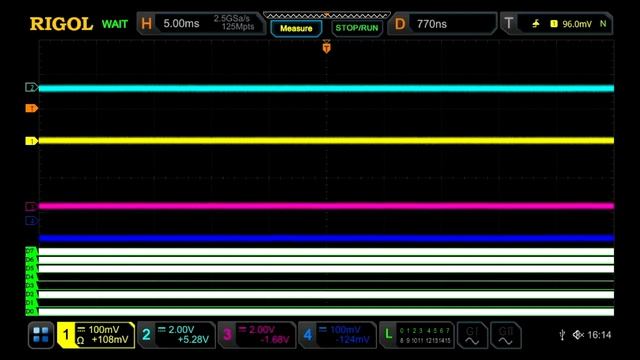Tap channel 4 offset -124mV
Screen dimensions: 640x360
(353, 340)
